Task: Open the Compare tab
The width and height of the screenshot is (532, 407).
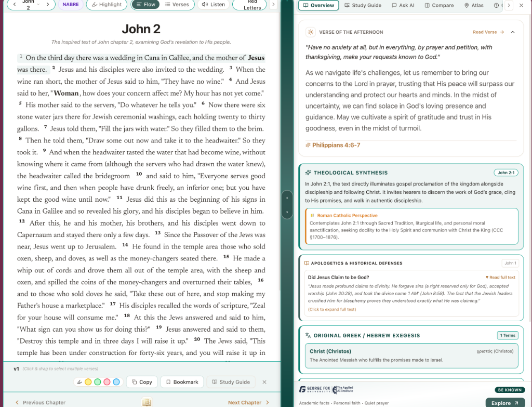Action: point(440,5)
